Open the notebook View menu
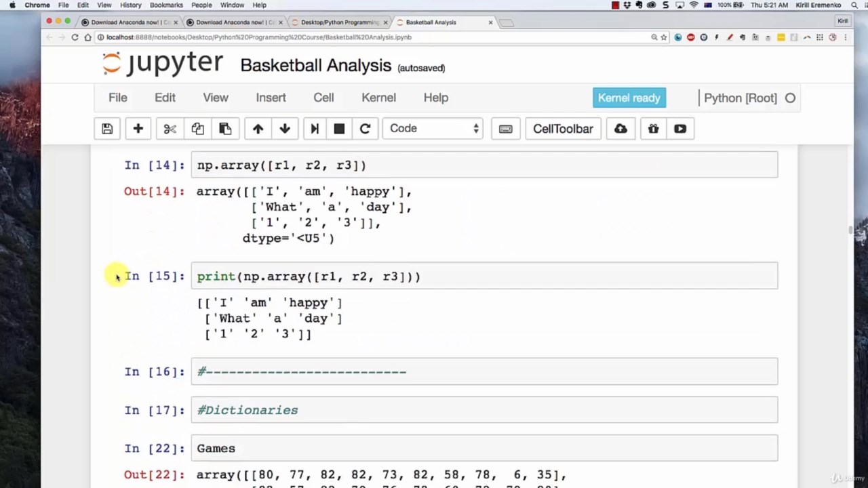The height and width of the screenshot is (488, 868). click(x=216, y=98)
